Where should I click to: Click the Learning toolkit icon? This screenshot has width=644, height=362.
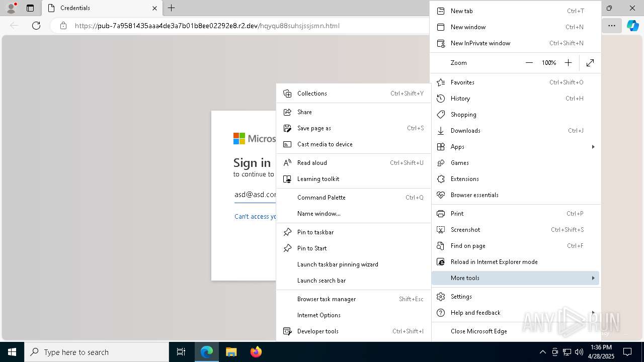pyautogui.click(x=287, y=179)
